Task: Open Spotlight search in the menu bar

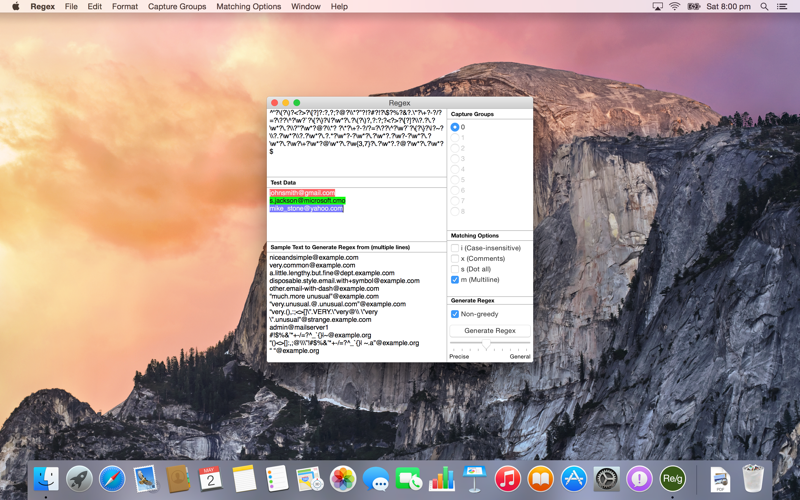Action: (764, 7)
